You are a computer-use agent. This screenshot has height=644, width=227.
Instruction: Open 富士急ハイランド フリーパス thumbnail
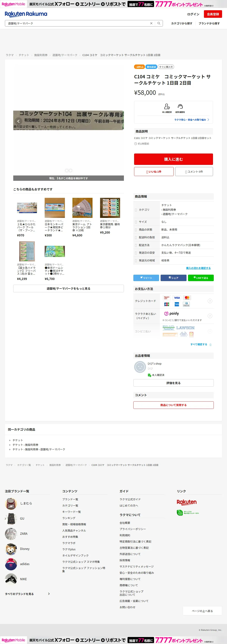click(x=27, y=251)
